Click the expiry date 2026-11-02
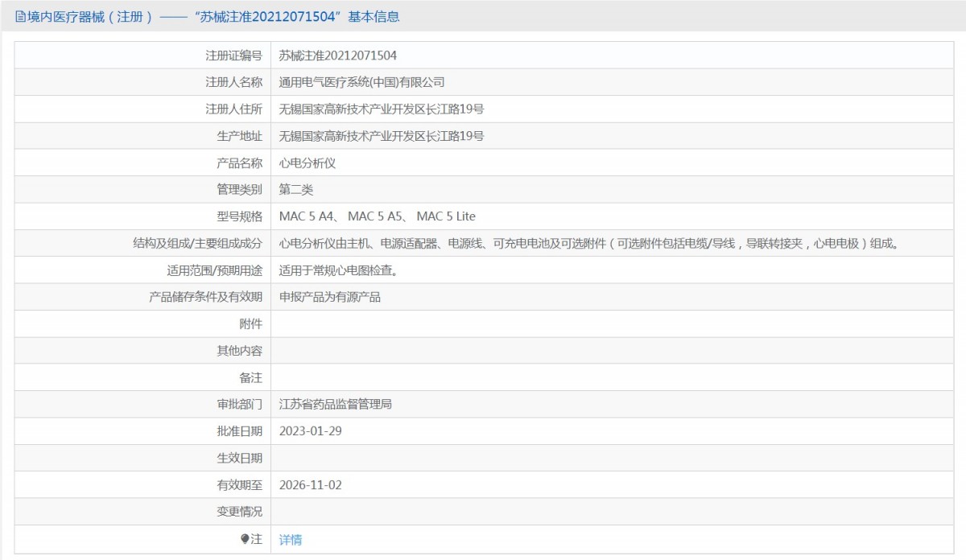Image resolution: width=966 pixels, height=560 pixels. [311, 484]
